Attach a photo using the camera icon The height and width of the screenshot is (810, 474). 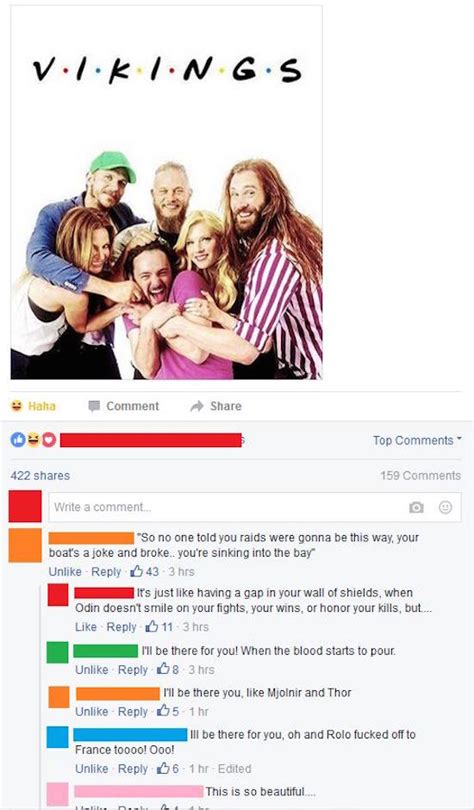point(416,507)
